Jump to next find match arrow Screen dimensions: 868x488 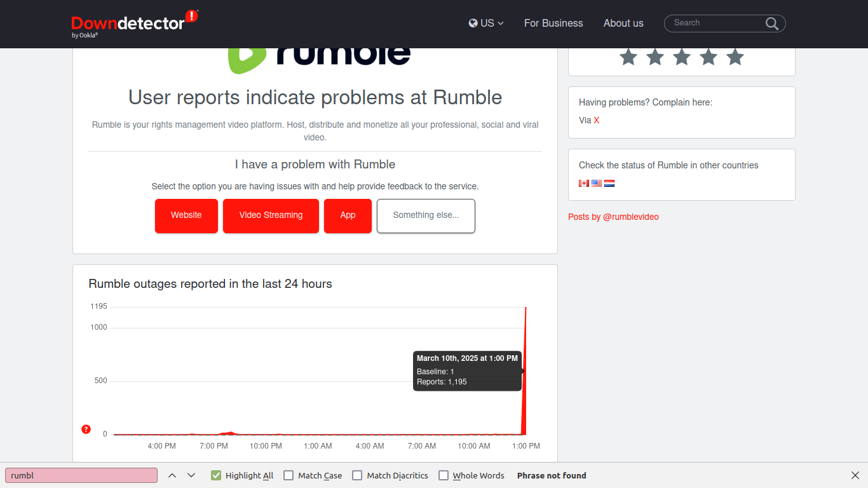(x=191, y=475)
